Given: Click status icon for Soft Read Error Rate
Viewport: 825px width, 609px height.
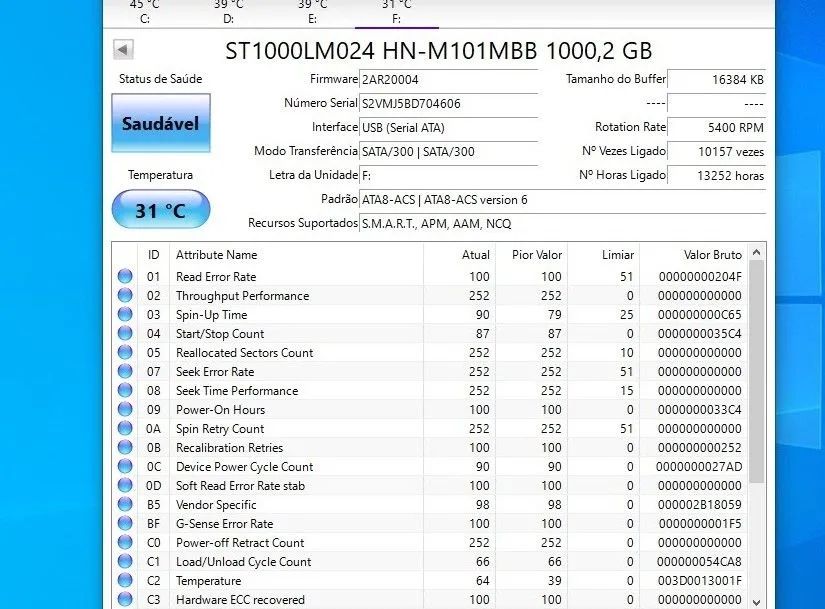Looking at the screenshot, I should [125, 485].
